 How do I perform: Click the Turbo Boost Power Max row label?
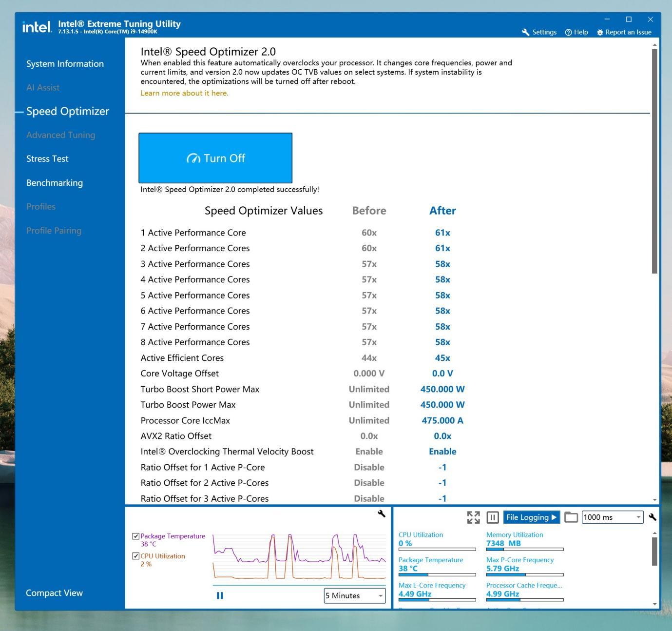(188, 405)
